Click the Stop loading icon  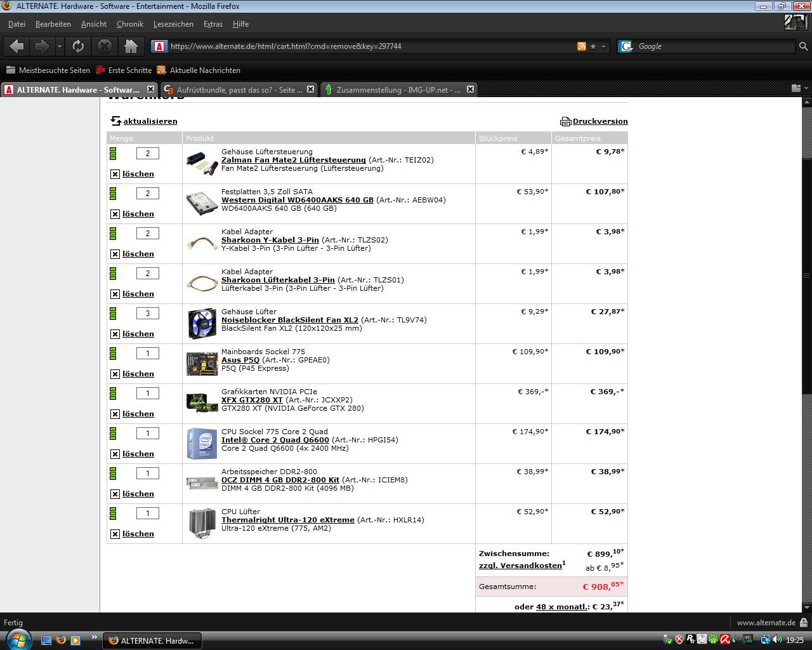click(x=105, y=46)
